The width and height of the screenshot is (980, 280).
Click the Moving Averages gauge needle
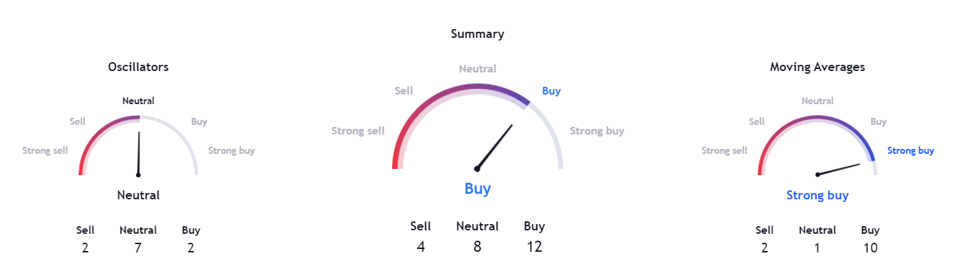(x=839, y=169)
